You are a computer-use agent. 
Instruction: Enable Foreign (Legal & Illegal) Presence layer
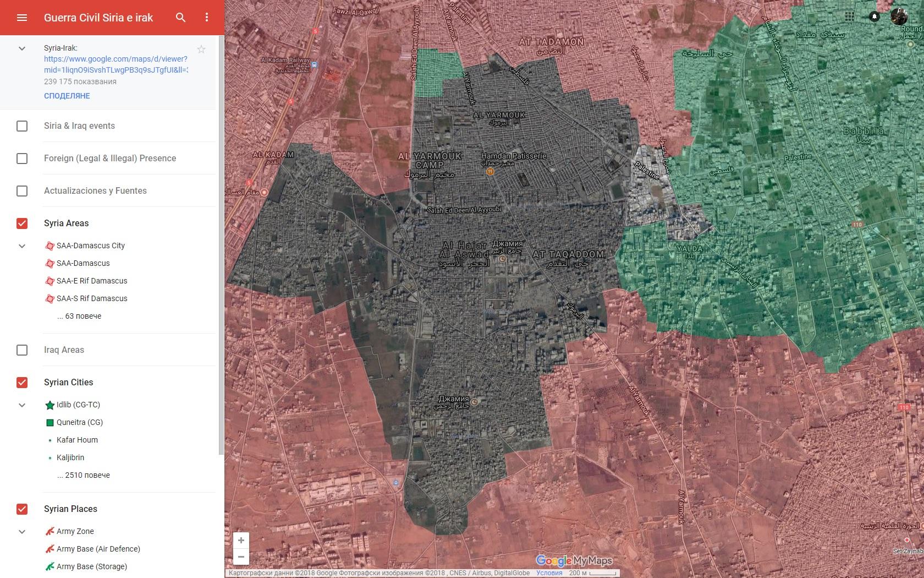22,159
